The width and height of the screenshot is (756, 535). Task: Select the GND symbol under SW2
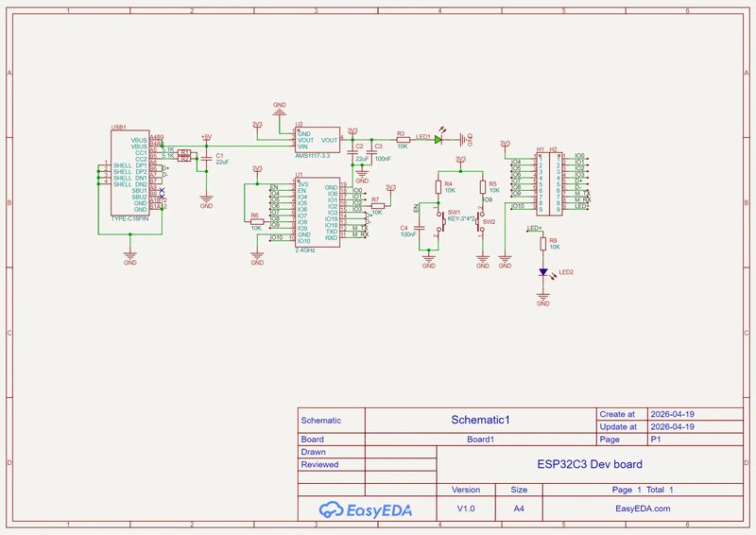tap(483, 260)
